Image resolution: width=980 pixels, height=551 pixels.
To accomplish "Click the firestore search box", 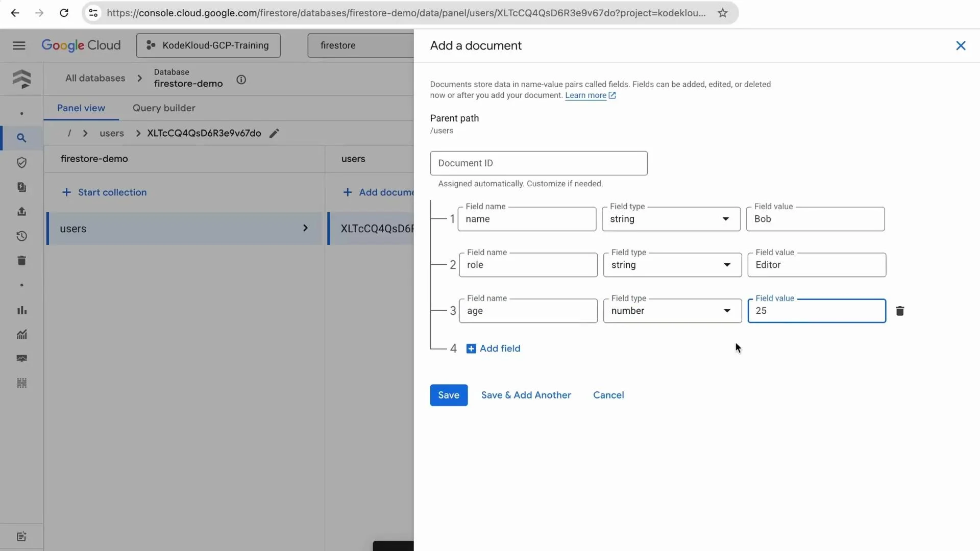I will point(361,45).
